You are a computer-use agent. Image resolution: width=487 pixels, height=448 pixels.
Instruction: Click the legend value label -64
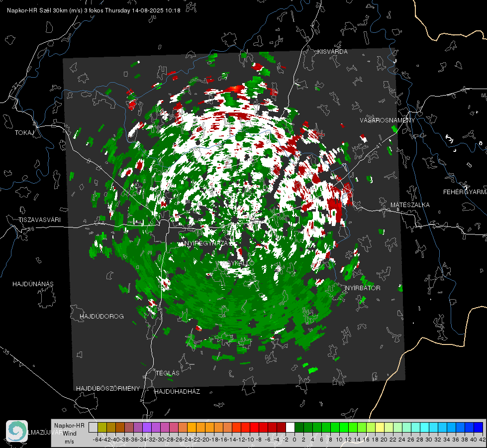click(x=97, y=440)
